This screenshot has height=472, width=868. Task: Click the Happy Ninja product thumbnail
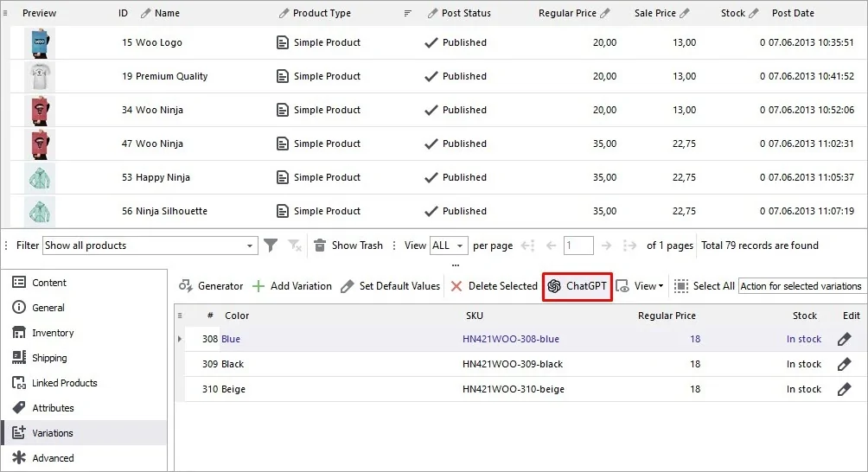(40, 177)
